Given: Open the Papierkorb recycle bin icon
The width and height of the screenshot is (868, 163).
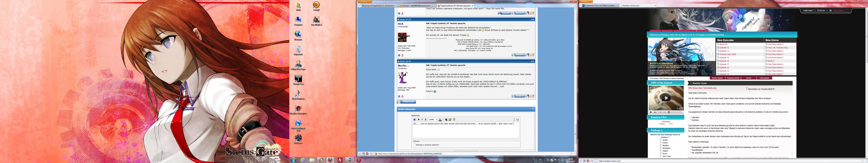Looking at the screenshot, I should [x=298, y=51].
